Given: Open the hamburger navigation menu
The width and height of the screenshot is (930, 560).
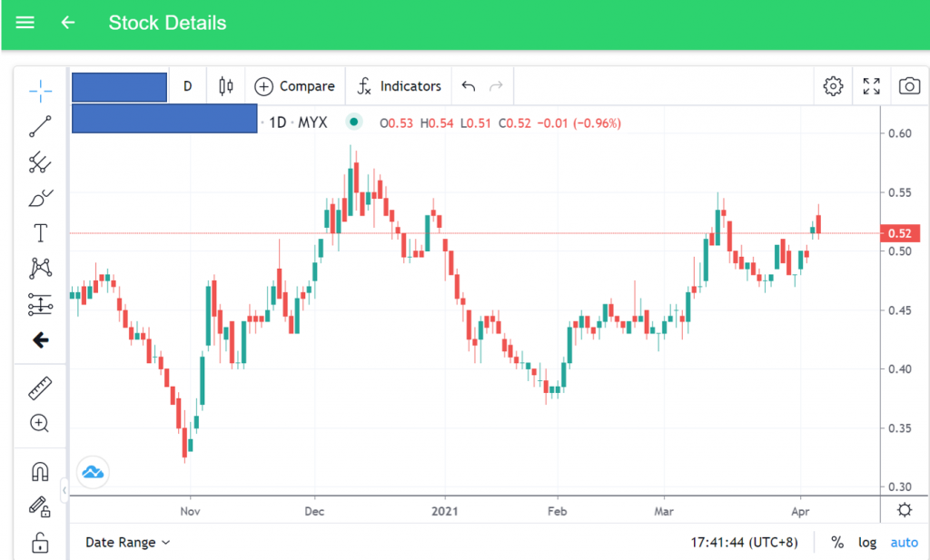Looking at the screenshot, I should point(25,23).
